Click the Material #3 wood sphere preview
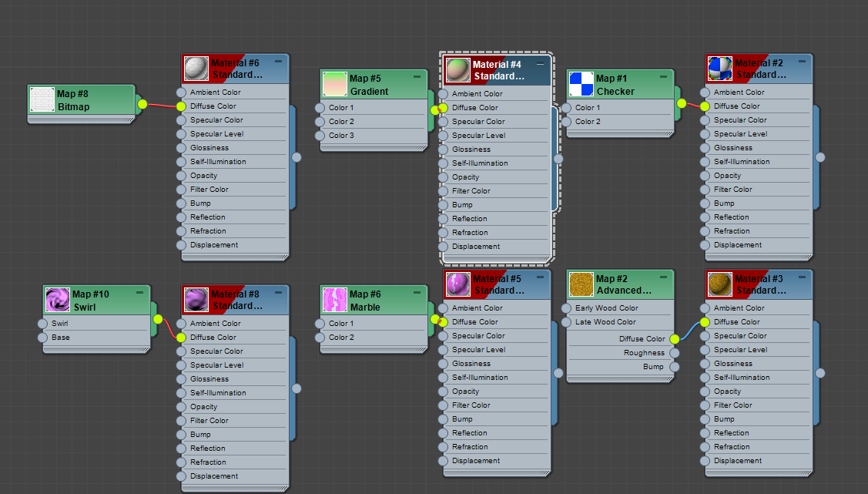The width and height of the screenshot is (868, 494). [x=719, y=284]
